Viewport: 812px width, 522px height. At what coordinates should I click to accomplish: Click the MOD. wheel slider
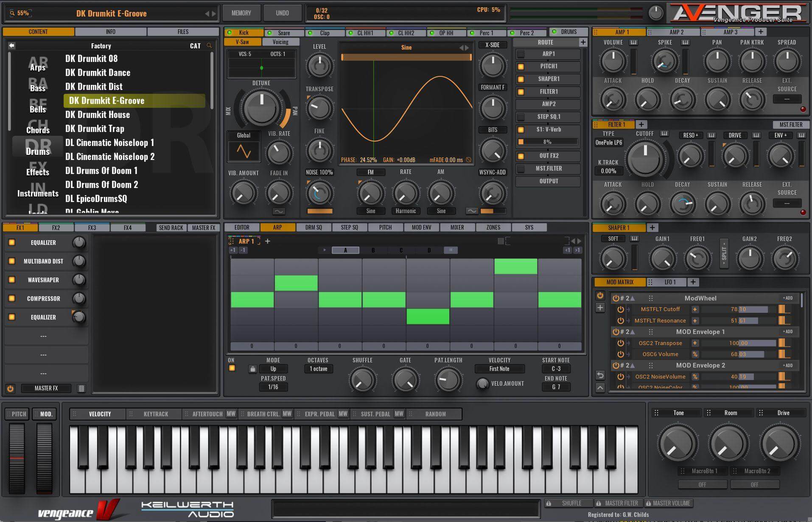coord(44,458)
